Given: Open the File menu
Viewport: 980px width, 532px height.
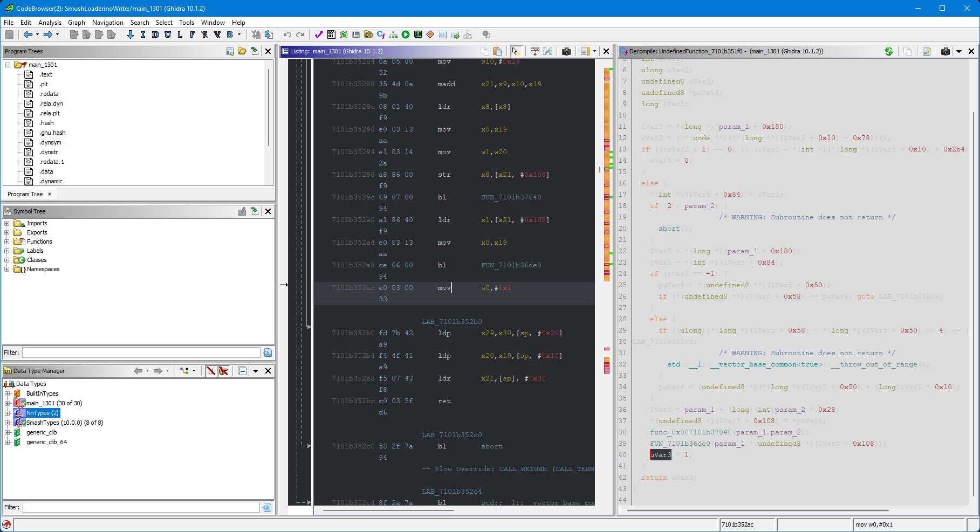Looking at the screenshot, I should (9, 23).
